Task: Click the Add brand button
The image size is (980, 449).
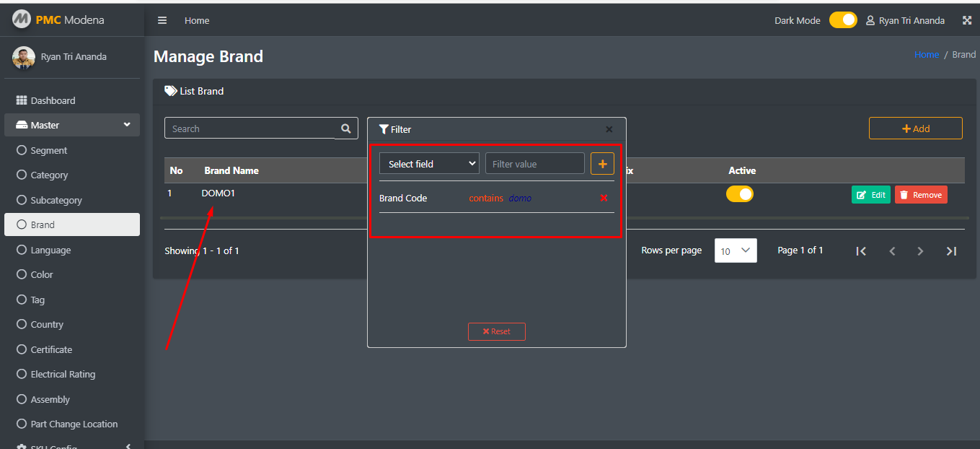Action: pos(915,128)
